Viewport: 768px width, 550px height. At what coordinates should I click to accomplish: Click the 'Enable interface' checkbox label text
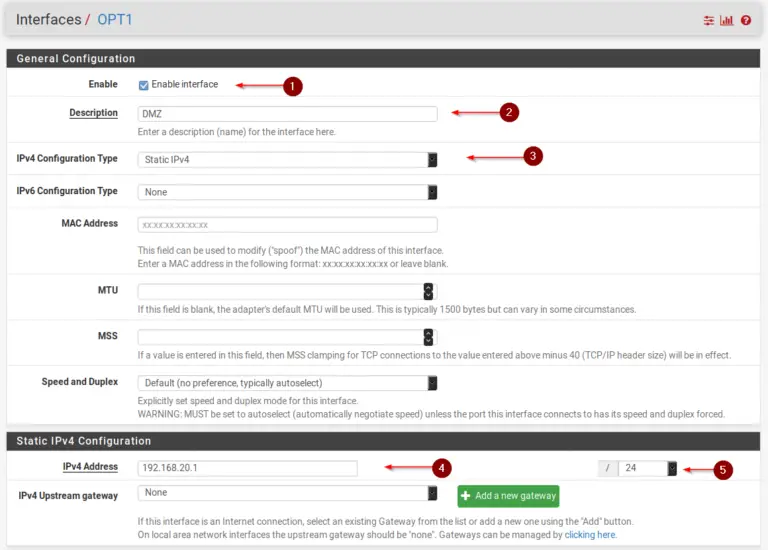tap(185, 84)
